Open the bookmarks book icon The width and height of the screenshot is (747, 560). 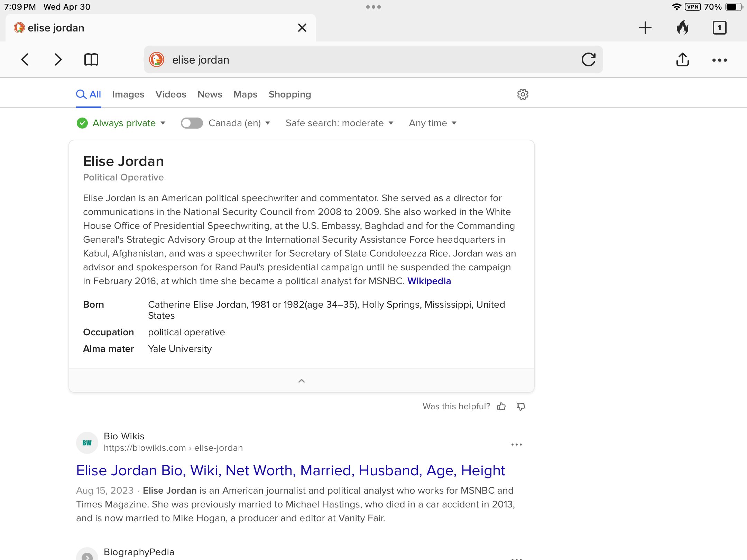click(x=91, y=59)
